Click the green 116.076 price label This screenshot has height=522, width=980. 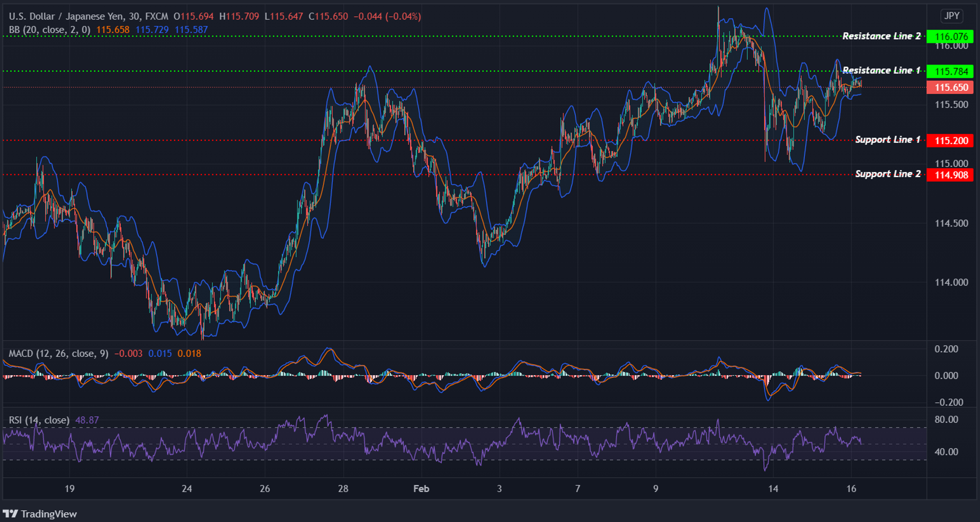[x=949, y=36]
